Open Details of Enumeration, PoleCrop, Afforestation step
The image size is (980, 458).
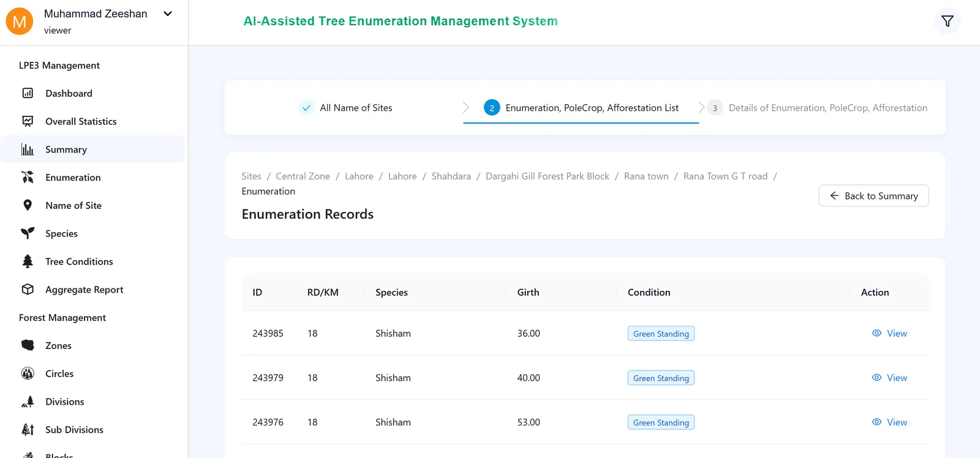point(817,108)
